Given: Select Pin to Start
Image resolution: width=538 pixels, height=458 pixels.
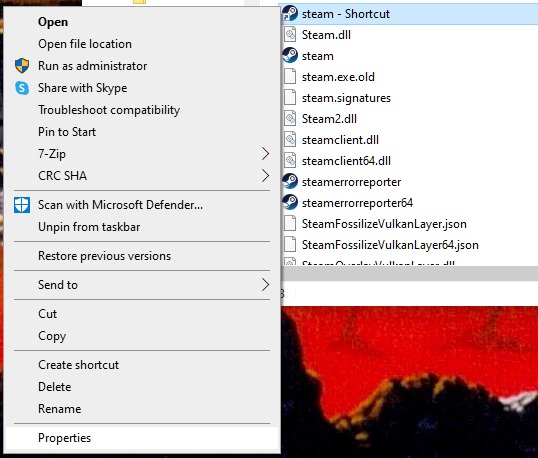Looking at the screenshot, I should tap(142, 132).
